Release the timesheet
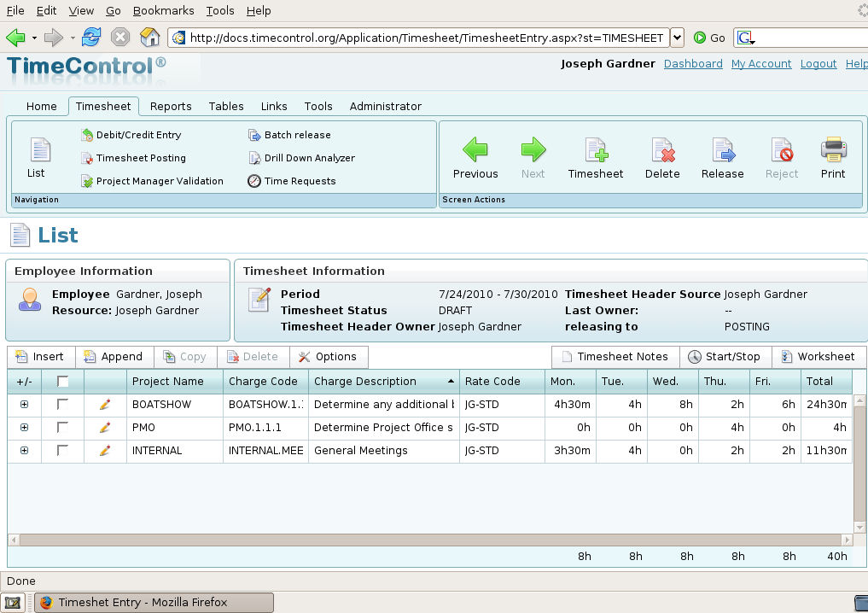The width and height of the screenshot is (868, 613). (722, 158)
